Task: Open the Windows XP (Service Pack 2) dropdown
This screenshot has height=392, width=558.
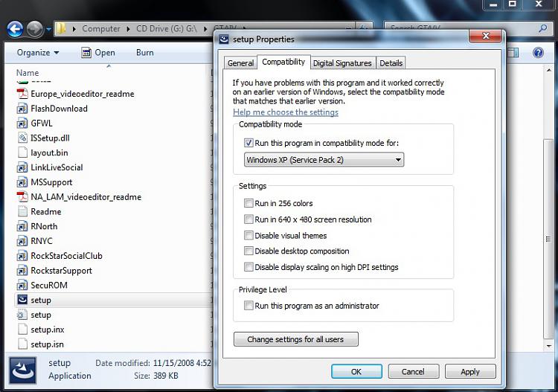Action: pos(324,160)
